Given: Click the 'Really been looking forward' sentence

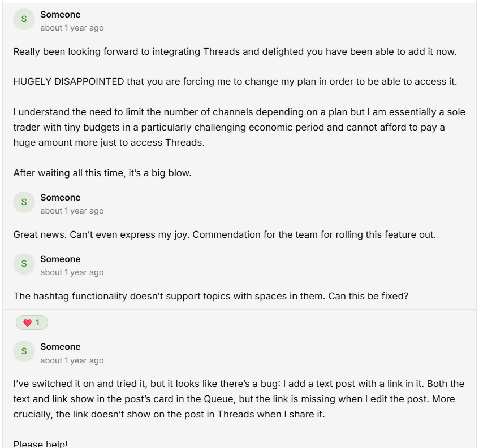Looking at the screenshot, I should pyautogui.click(x=235, y=51).
